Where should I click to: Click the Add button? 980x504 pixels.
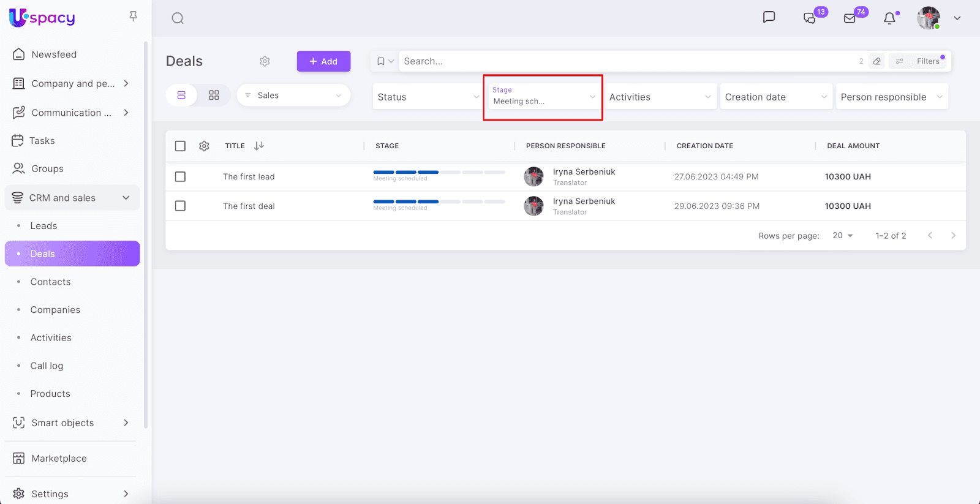(x=323, y=61)
